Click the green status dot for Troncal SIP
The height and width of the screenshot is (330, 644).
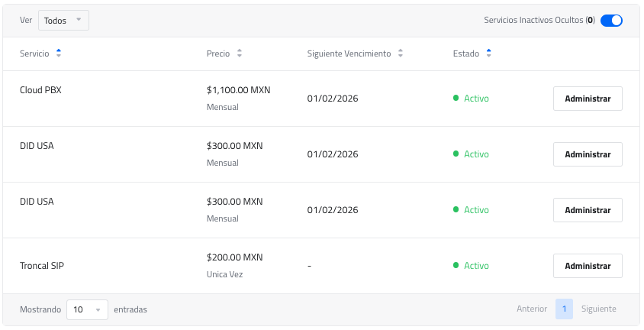click(456, 266)
